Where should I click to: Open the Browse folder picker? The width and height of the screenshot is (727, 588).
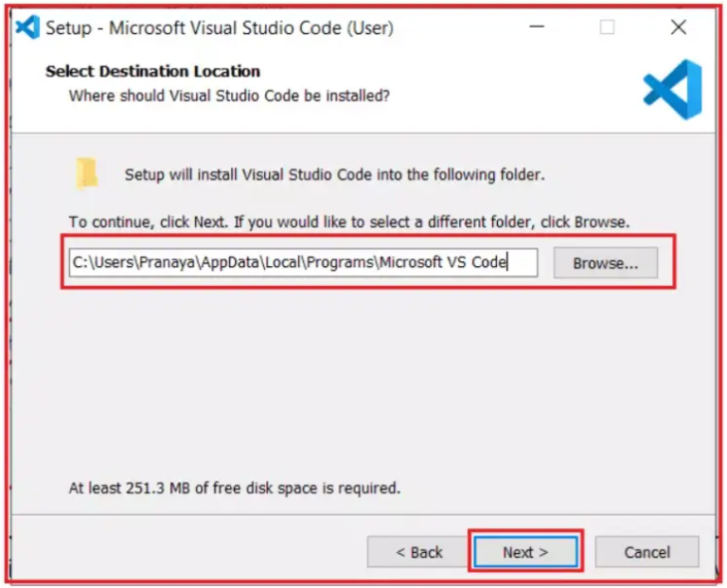pyautogui.click(x=605, y=263)
